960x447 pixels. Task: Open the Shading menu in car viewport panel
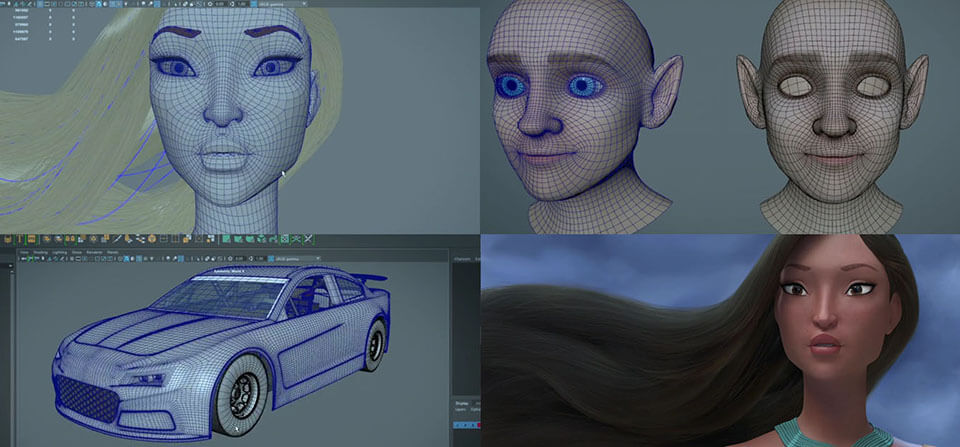coord(40,252)
